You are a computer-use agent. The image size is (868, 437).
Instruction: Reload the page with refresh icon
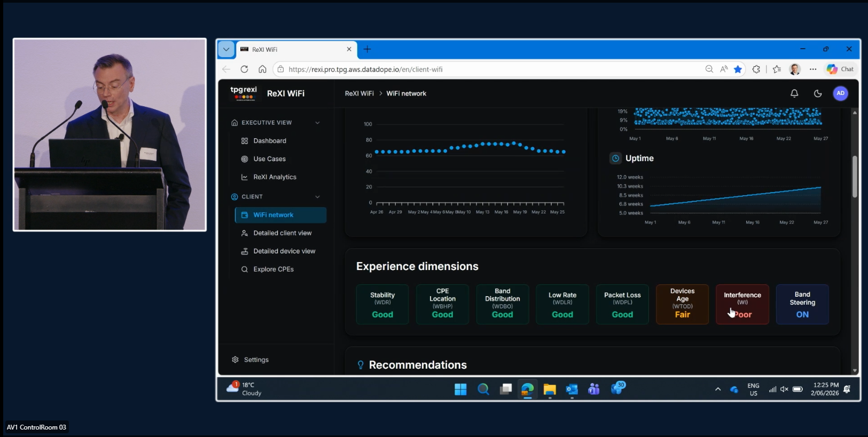(x=244, y=69)
